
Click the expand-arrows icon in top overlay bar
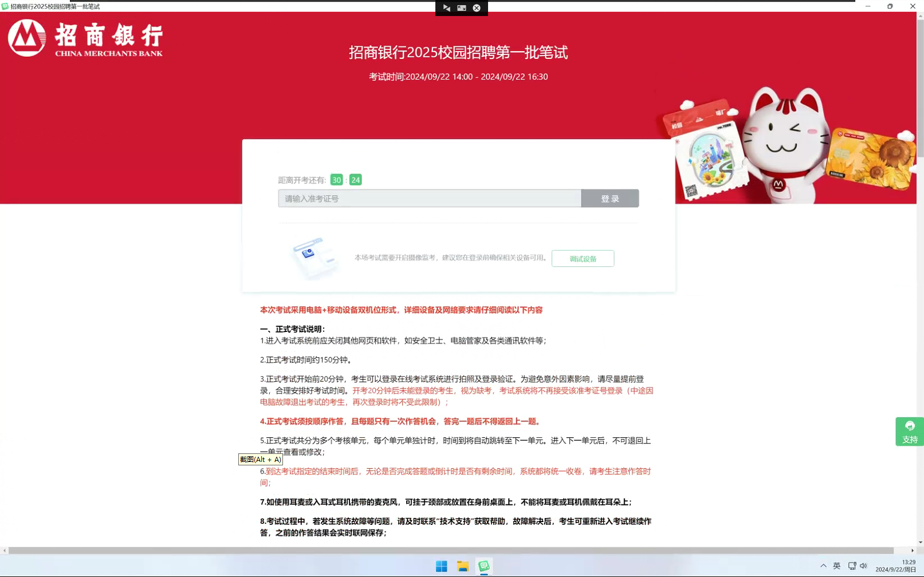pyautogui.click(x=462, y=8)
